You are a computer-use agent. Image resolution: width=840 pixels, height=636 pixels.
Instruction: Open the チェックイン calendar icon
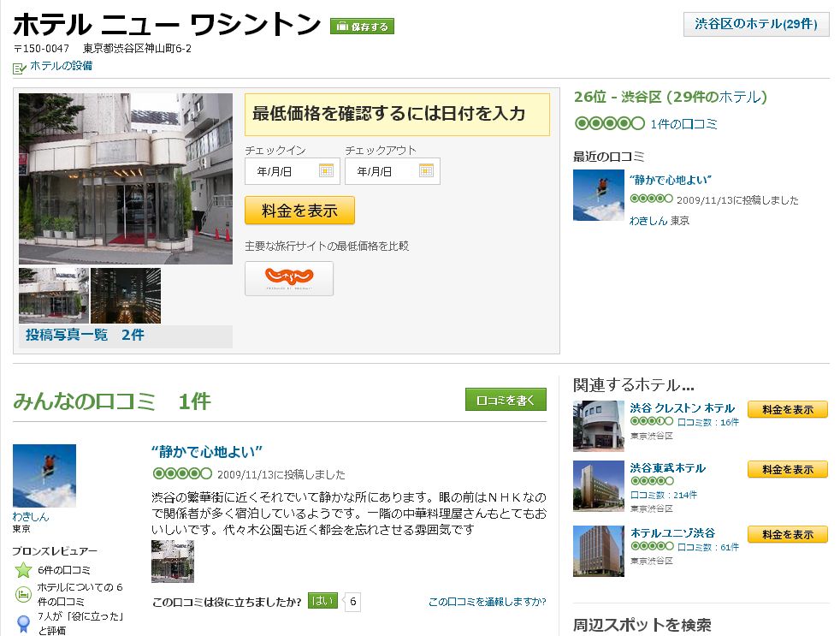(326, 171)
